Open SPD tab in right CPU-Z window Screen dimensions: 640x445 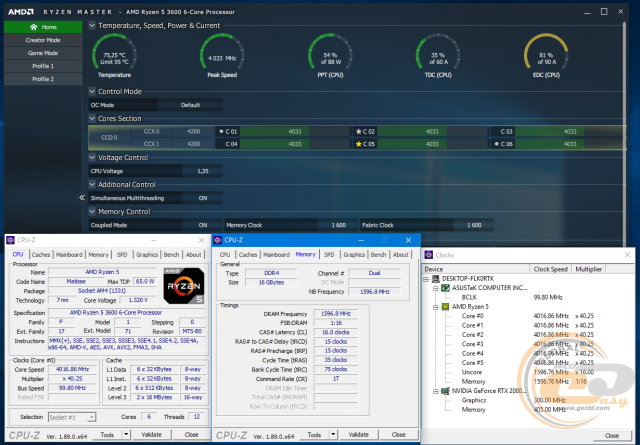[329, 254]
